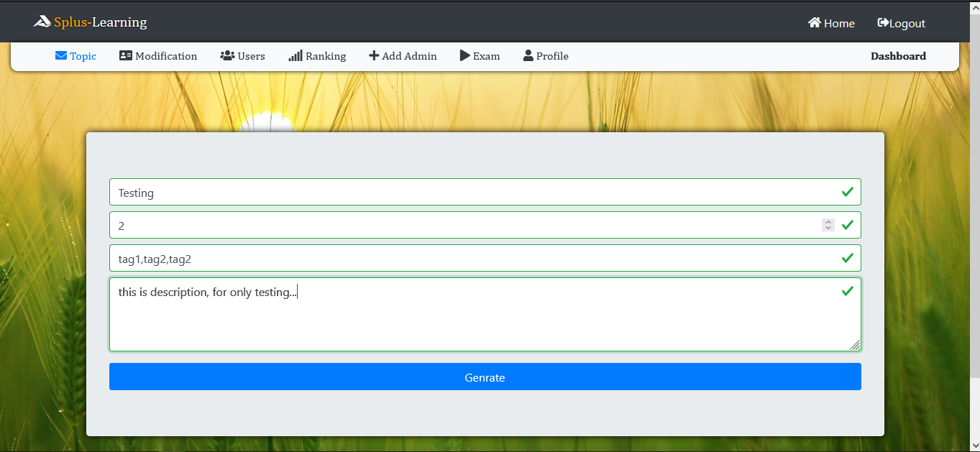Click the number field stepper arrows
The width and height of the screenshot is (980, 452).
(828, 225)
